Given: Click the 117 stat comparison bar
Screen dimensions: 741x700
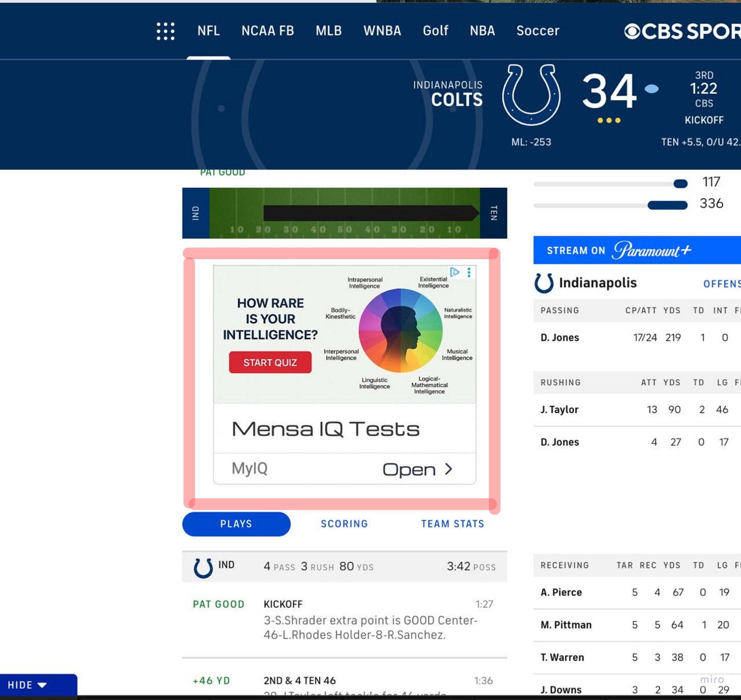Looking at the screenshot, I should 610,183.
